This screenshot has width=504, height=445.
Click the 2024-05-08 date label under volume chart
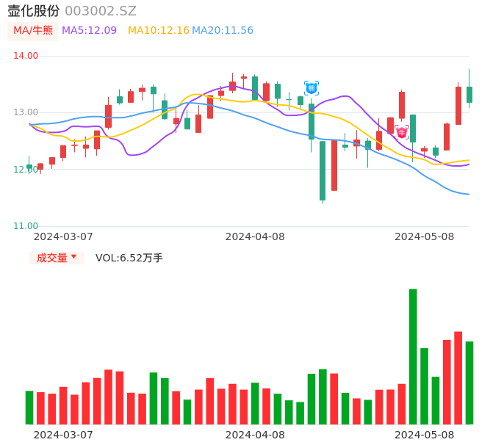[425, 434]
